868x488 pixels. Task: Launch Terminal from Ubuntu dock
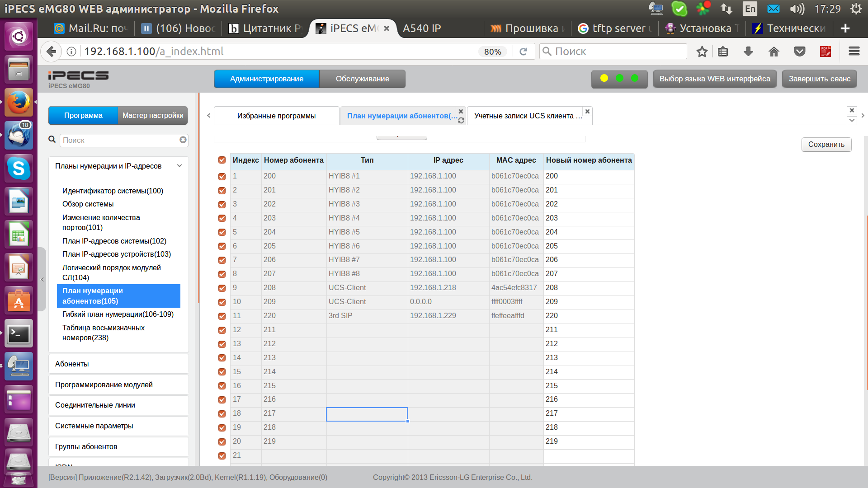tap(19, 334)
